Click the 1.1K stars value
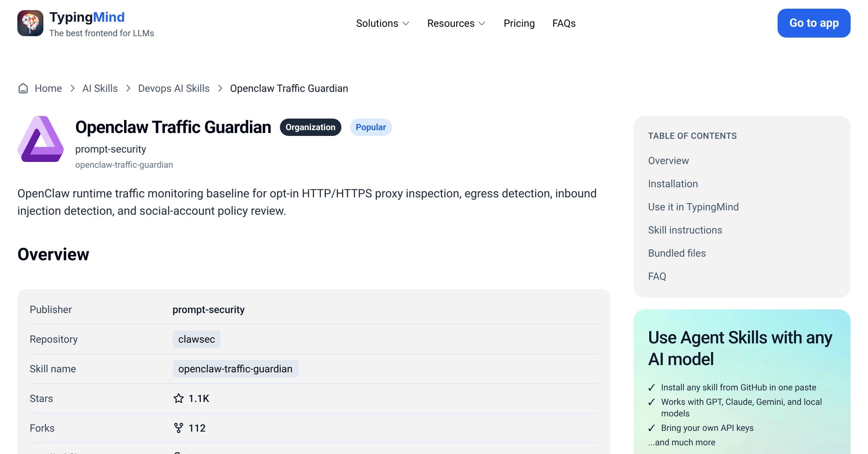Screen dimensions: 868x454 click(199, 398)
